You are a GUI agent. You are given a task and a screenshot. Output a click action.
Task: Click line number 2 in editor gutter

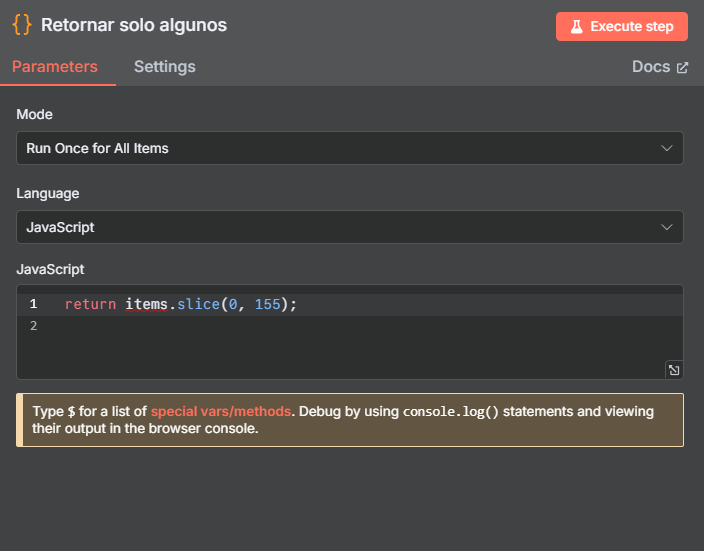click(x=33, y=326)
